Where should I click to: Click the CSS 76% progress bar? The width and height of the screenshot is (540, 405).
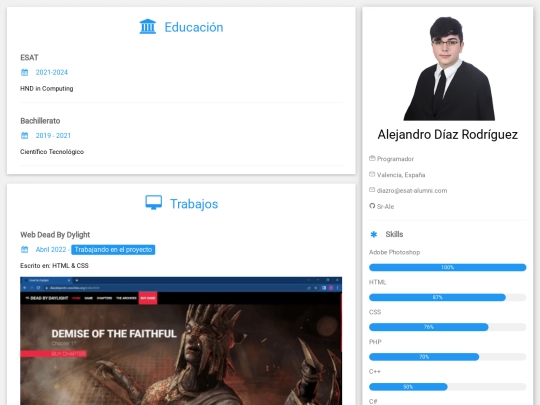tap(447, 327)
